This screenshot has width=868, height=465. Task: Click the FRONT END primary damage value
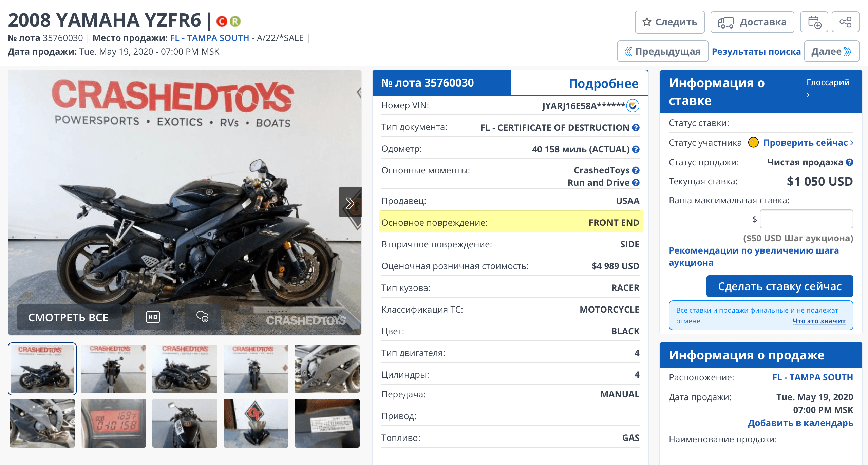pyautogui.click(x=614, y=223)
